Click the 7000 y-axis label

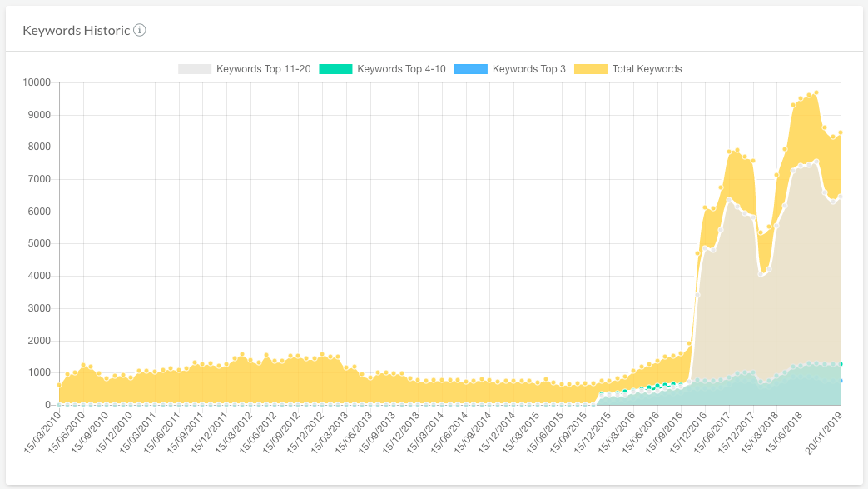[39, 179]
